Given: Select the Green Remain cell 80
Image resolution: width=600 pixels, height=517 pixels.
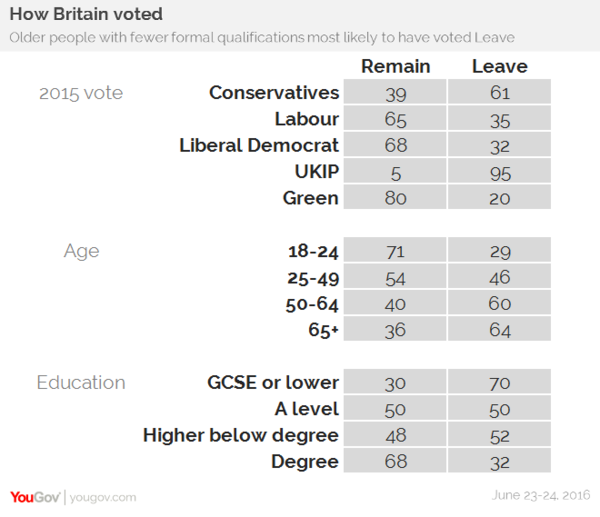Looking at the screenshot, I should [x=395, y=197].
